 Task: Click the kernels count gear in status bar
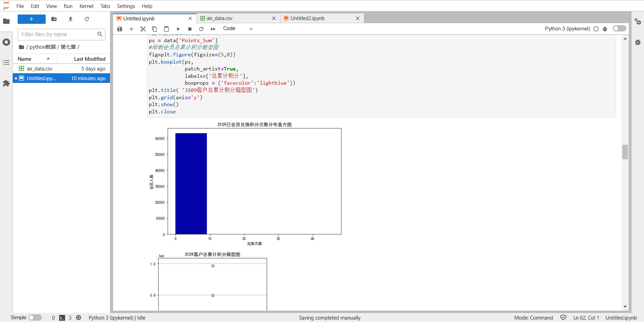coord(79,318)
